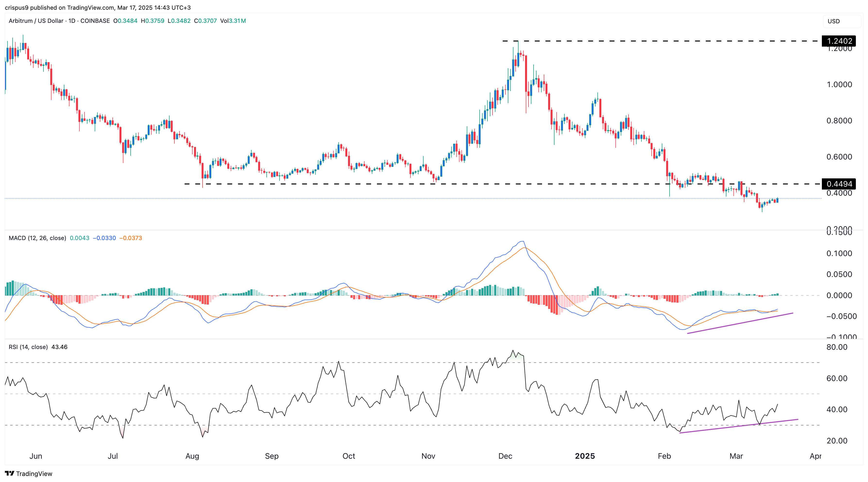The image size is (868, 482).
Task: Click the 2025 label on time axis
Action: pyautogui.click(x=585, y=456)
